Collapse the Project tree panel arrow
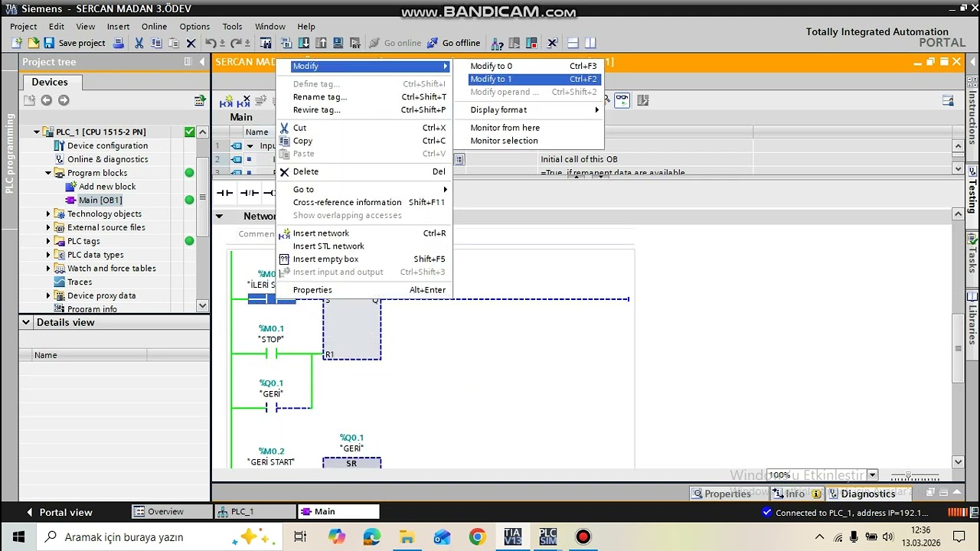Image resolution: width=980 pixels, height=551 pixels. [202, 61]
